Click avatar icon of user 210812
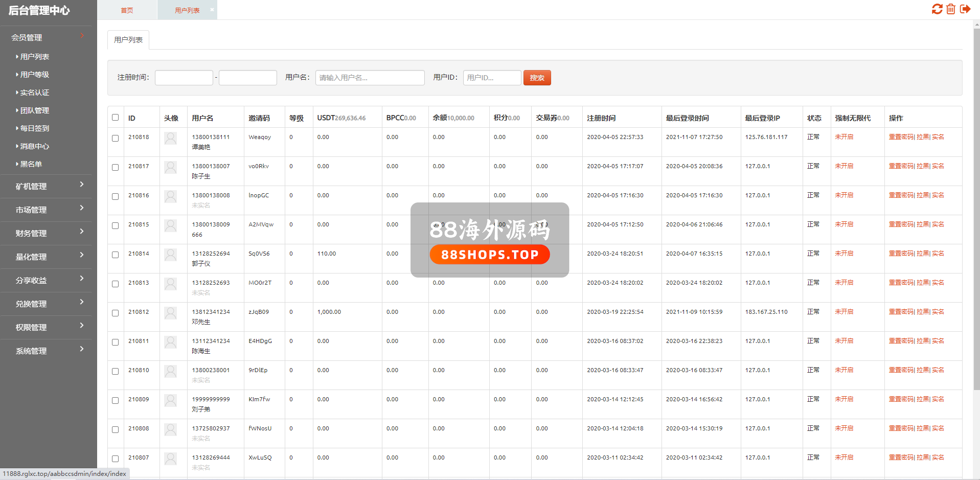Screen dimensions: 980x480 pos(171,313)
